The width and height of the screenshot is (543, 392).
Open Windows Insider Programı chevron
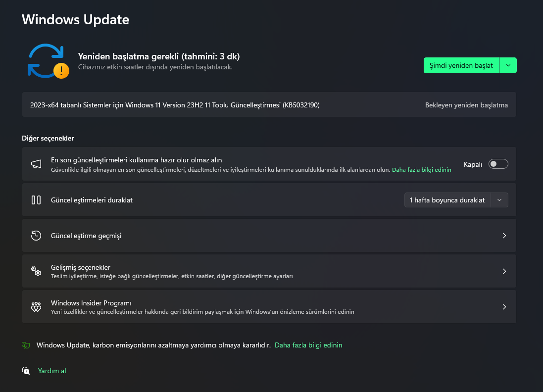point(504,307)
